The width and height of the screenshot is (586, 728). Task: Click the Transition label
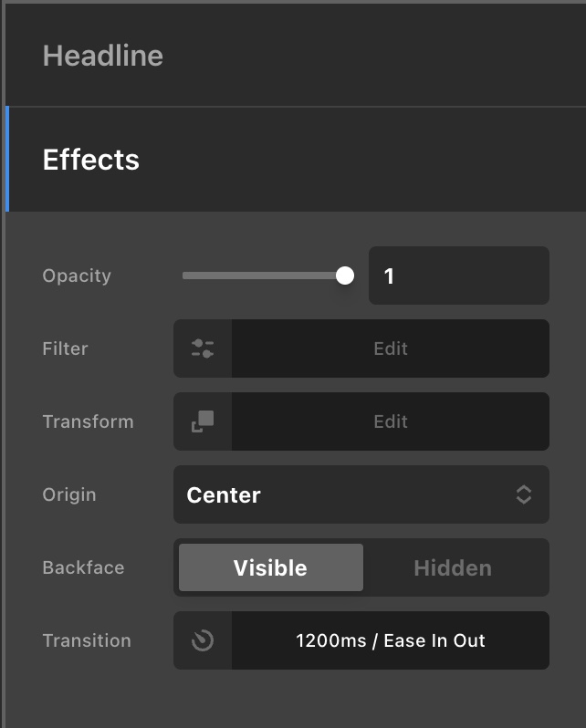[87, 640]
